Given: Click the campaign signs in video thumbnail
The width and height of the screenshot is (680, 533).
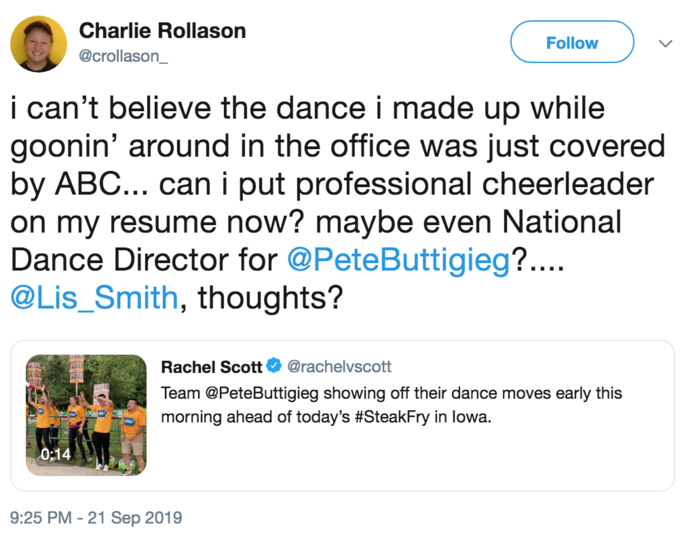Looking at the screenshot, I should [77, 369].
